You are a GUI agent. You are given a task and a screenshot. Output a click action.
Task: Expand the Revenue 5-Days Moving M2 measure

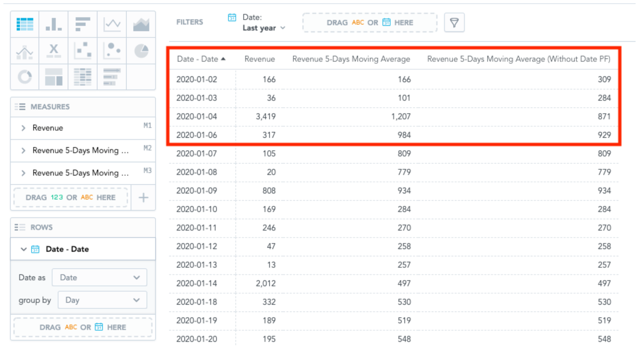click(x=24, y=150)
